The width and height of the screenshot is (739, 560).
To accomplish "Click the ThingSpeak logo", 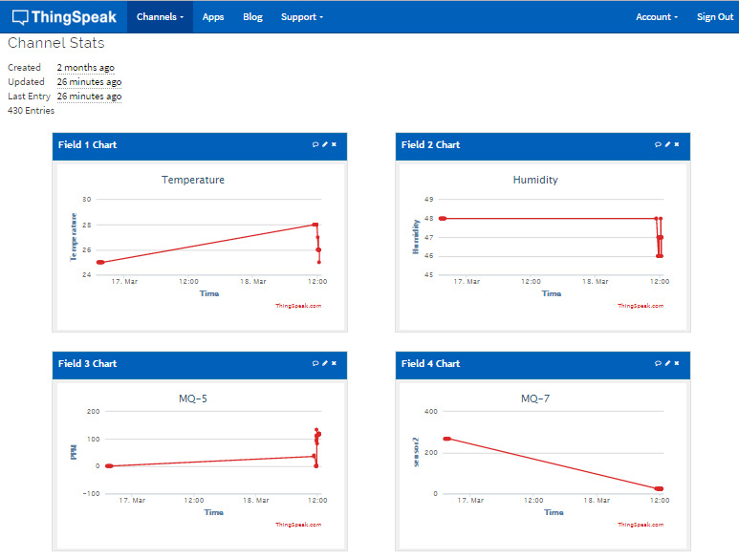I will [x=64, y=17].
